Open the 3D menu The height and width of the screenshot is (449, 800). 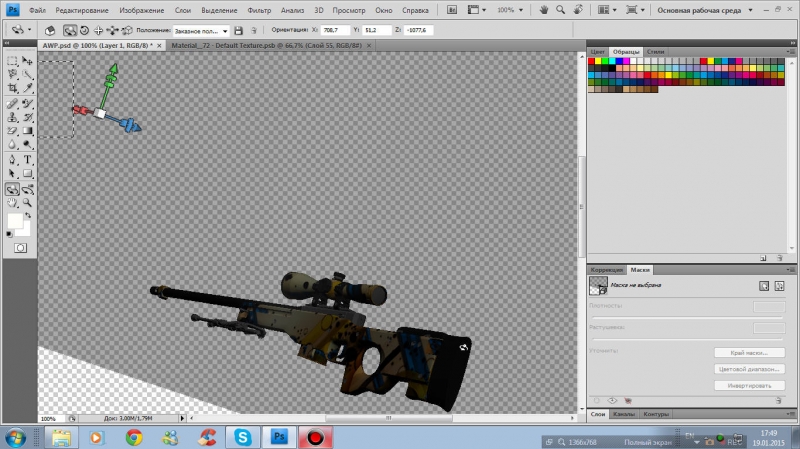(319, 10)
